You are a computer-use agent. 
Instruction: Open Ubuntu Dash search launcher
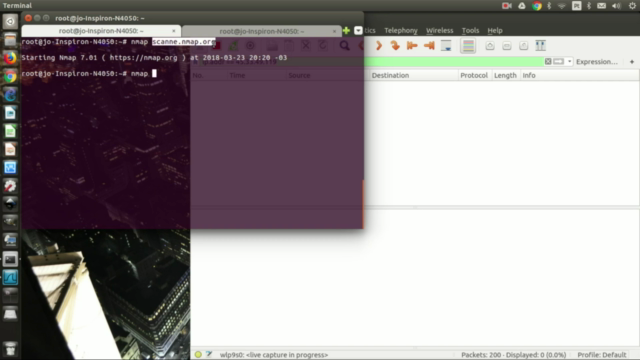click(x=10, y=21)
